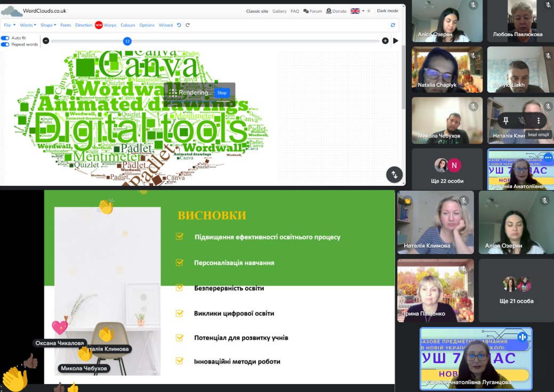This screenshot has height=392, width=554.
Task: Click the pink heart reaction emoji
Action: (60, 327)
